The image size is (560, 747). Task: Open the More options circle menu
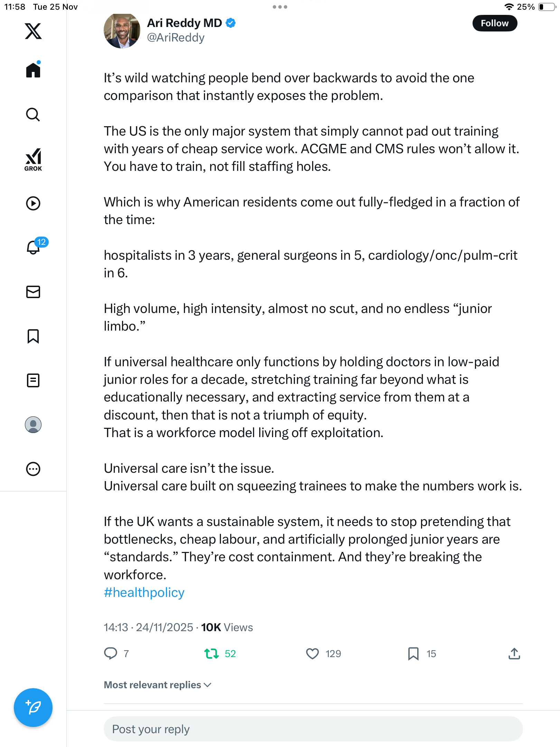33,469
